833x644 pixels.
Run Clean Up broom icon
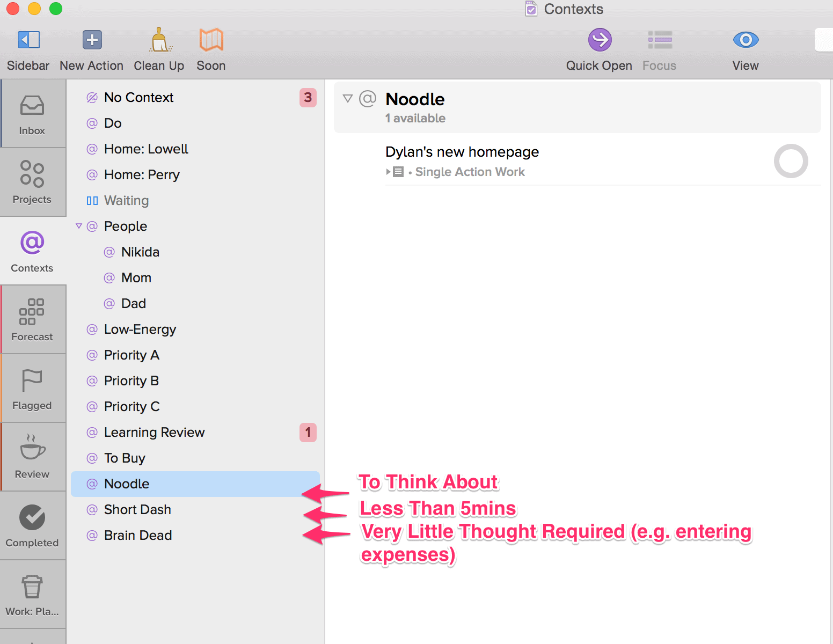pyautogui.click(x=159, y=40)
